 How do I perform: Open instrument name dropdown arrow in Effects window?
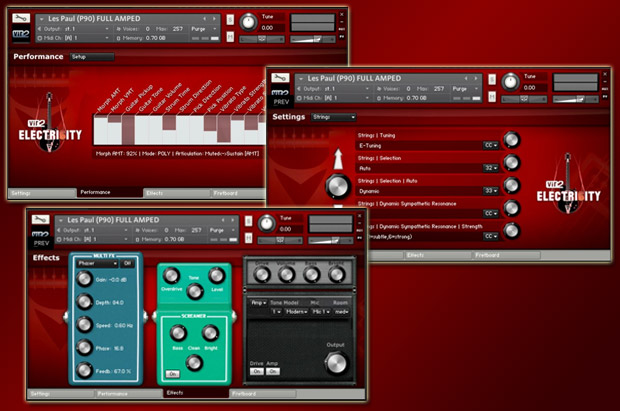coord(60,220)
